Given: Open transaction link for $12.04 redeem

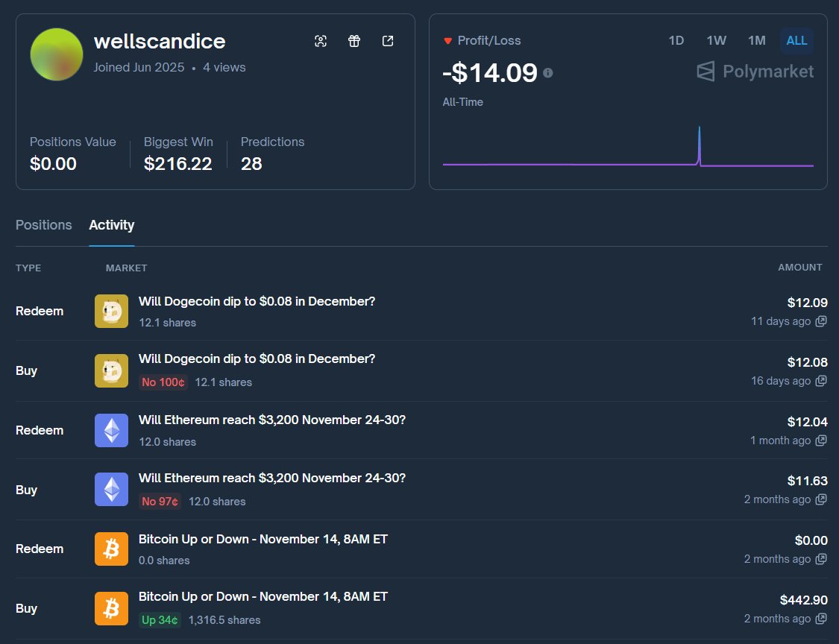Looking at the screenshot, I should click(x=821, y=441).
